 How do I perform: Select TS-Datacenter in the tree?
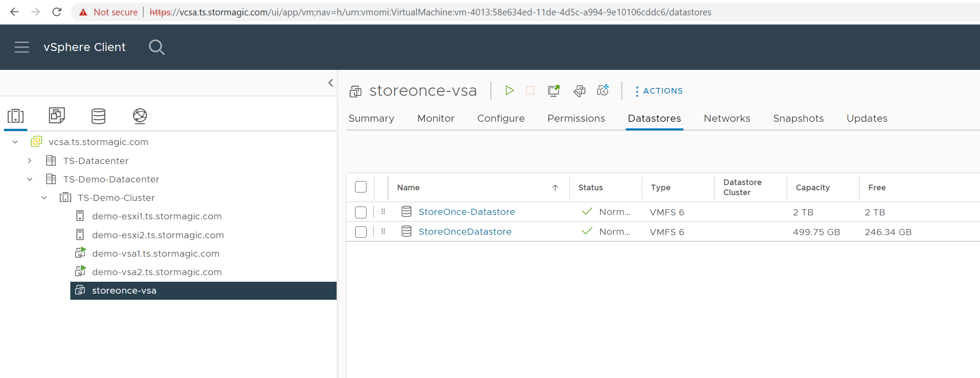point(96,161)
